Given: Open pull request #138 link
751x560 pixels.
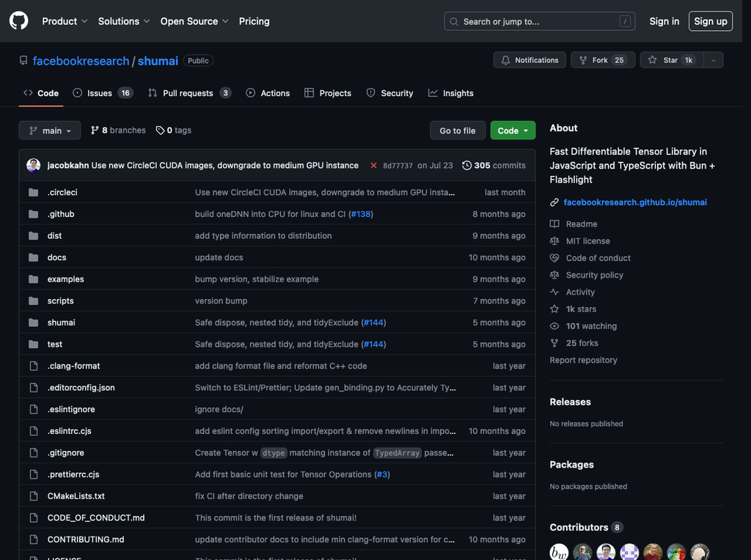Looking at the screenshot, I should click(x=361, y=214).
